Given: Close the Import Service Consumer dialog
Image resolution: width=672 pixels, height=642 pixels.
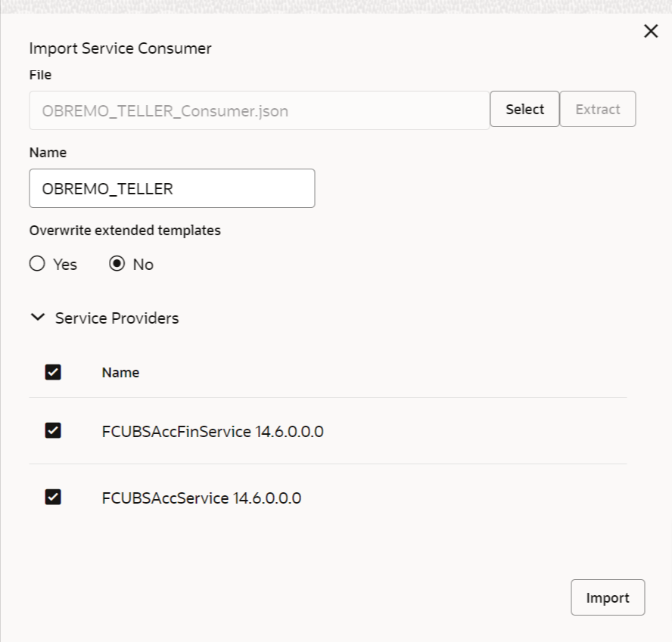Looking at the screenshot, I should tap(650, 32).
